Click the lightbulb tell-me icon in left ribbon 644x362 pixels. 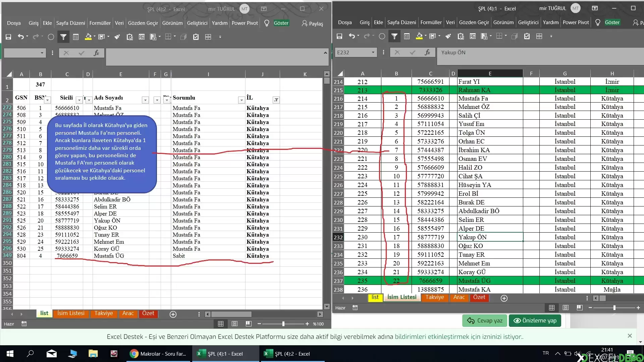click(x=267, y=23)
